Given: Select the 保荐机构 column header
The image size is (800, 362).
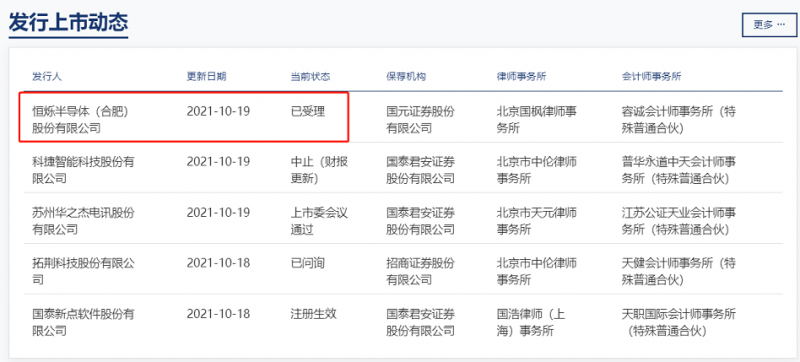Looking at the screenshot, I should (406, 77).
